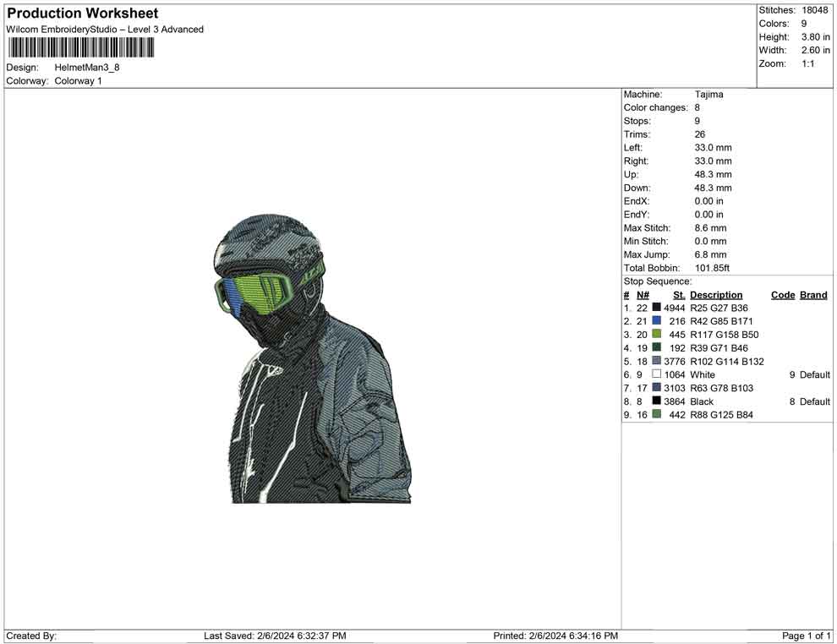This screenshot has width=837, height=644.
Task: Select the black swatch R25 G27 B36
Action: (x=656, y=308)
